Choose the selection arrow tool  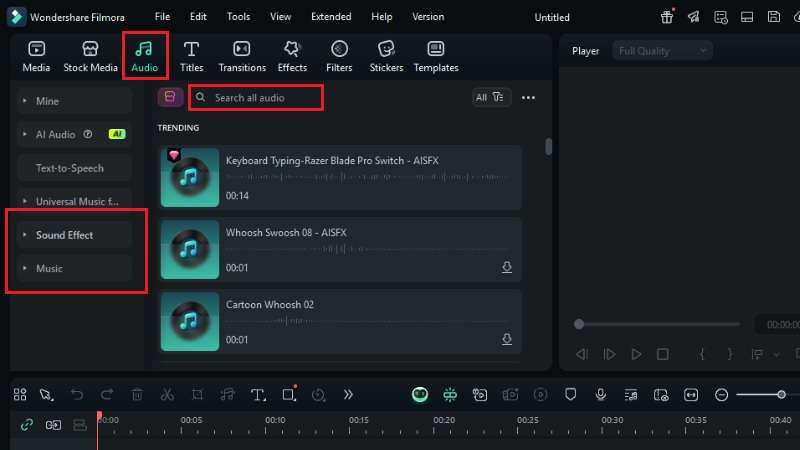tap(46, 394)
